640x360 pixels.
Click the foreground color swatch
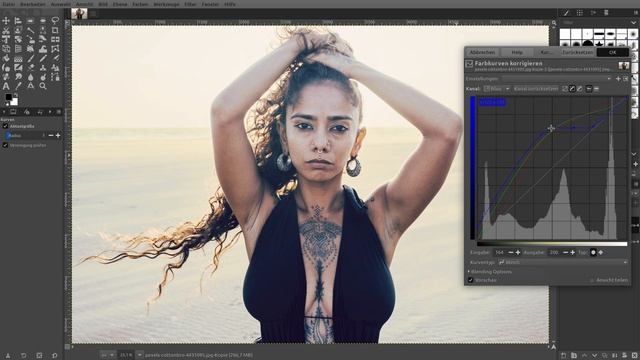tap(8, 97)
